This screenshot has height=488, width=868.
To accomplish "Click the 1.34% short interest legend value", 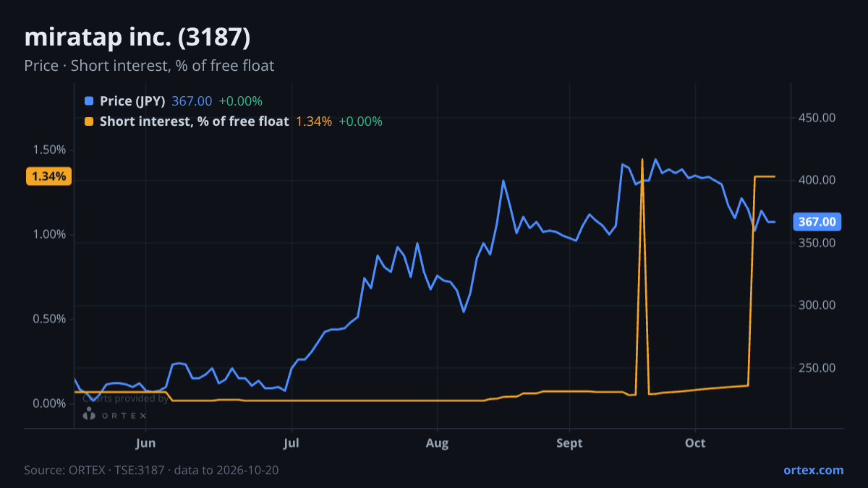I will [x=314, y=121].
